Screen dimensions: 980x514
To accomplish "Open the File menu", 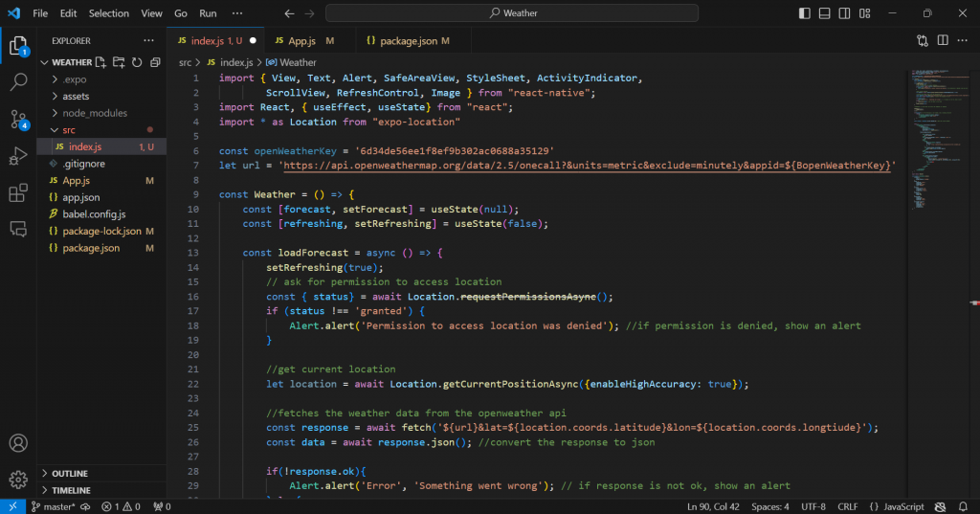I will click(40, 13).
